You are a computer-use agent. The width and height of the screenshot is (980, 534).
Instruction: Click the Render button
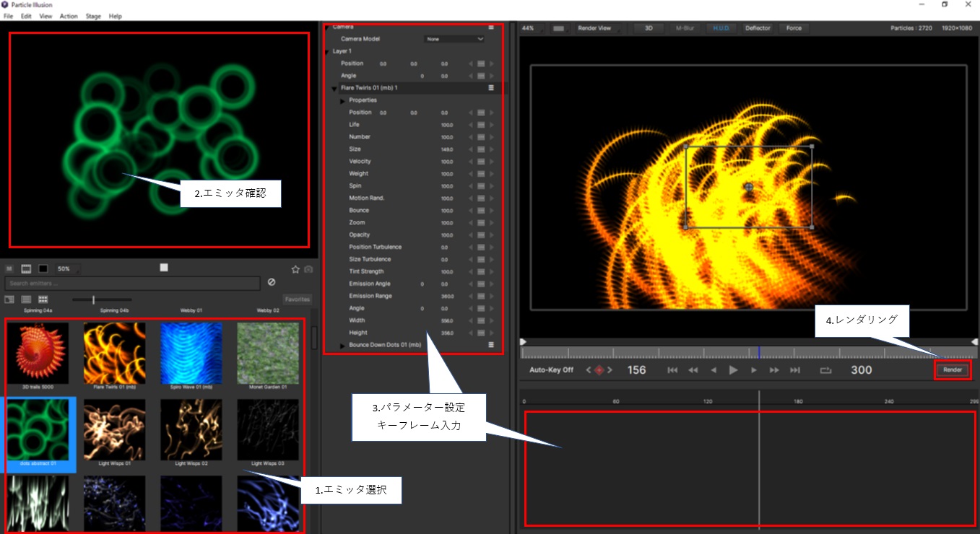tap(953, 370)
